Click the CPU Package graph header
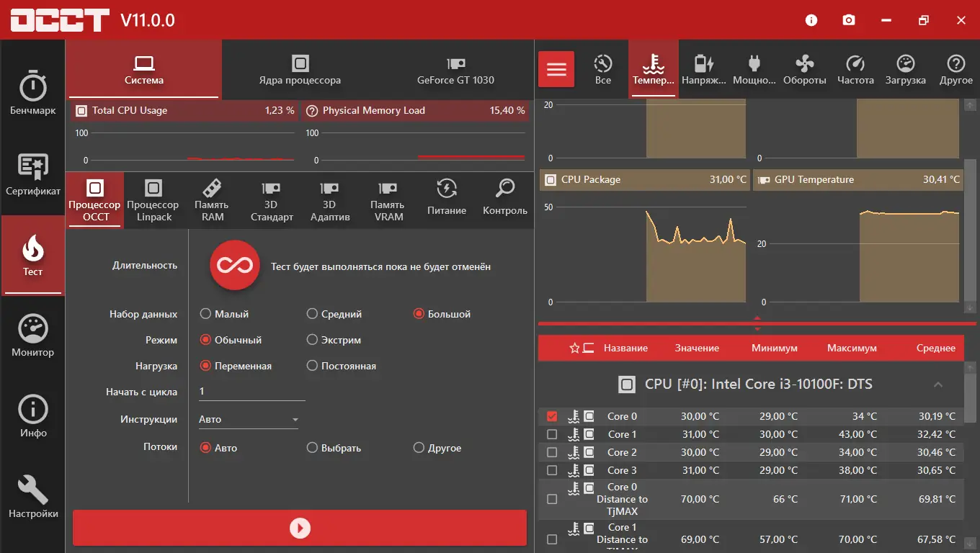 (x=645, y=180)
